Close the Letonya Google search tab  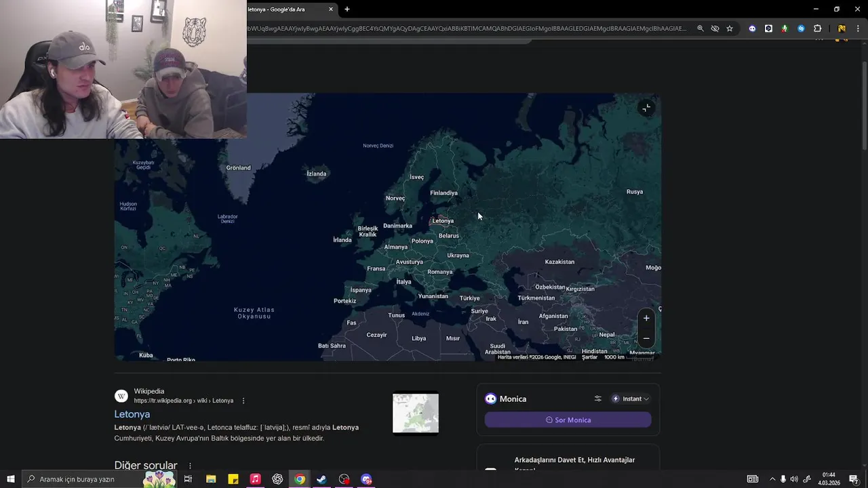click(x=331, y=9)
